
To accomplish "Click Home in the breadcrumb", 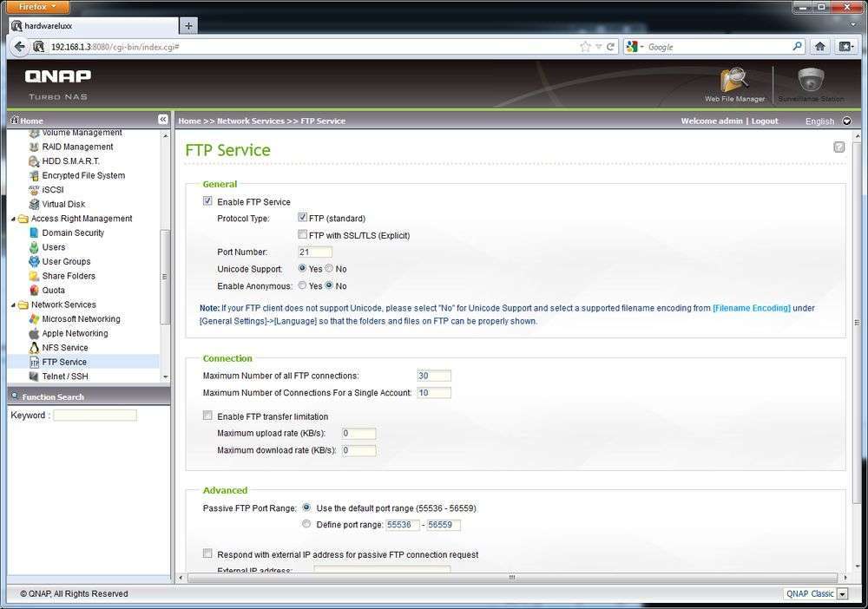I will 189,121.
